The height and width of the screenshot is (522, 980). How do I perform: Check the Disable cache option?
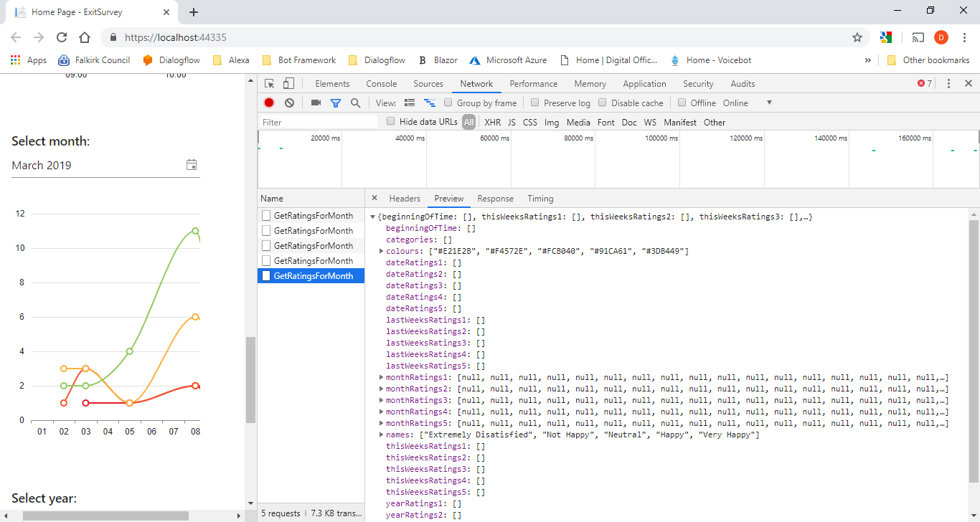point(603,103)
